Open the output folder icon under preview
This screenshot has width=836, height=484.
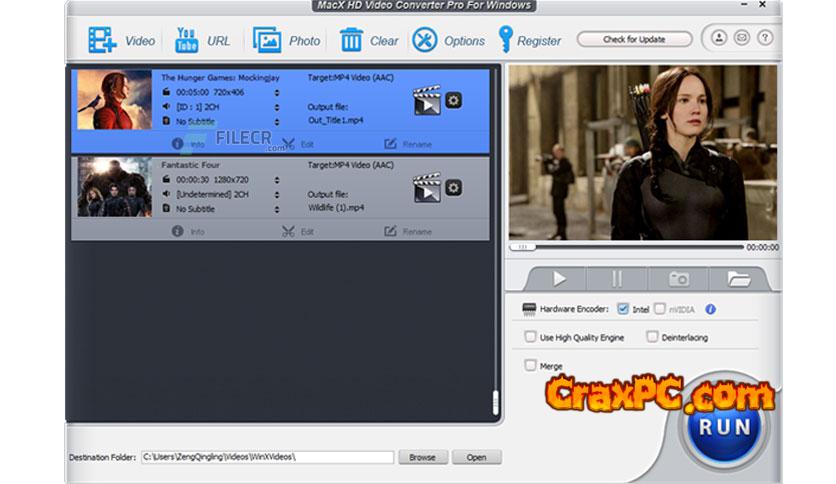point(739,279)
